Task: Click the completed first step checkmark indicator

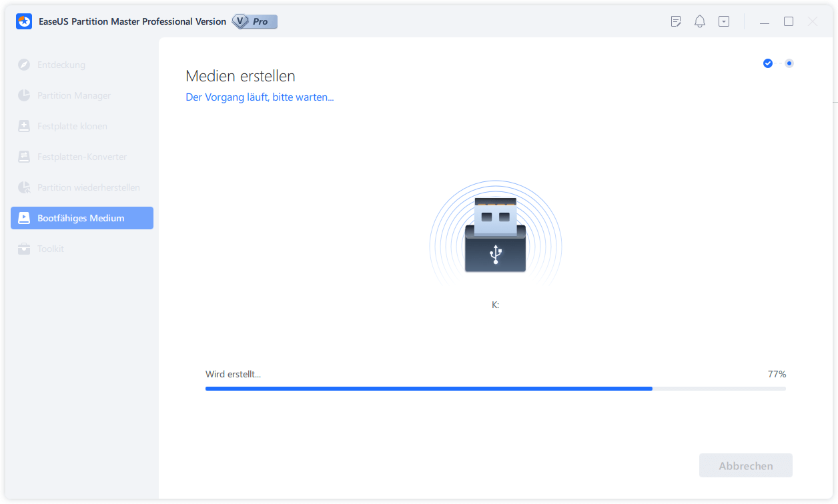Action: click(x=768, y=63)
